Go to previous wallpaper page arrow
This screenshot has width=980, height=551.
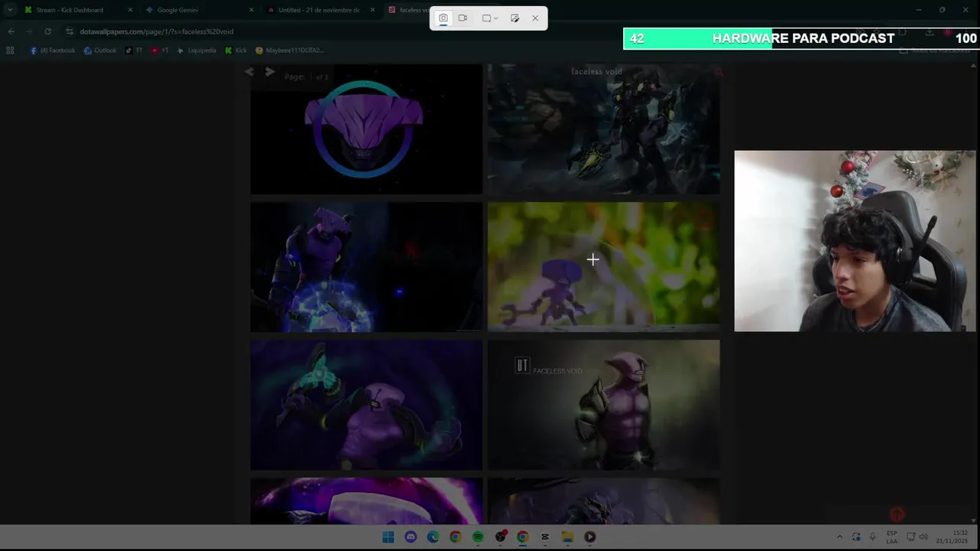[x=250, y=72]
